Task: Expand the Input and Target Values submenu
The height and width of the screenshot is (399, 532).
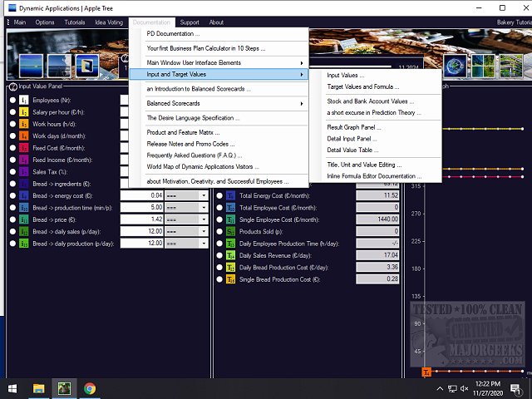Action: click(x=219, y=74)
